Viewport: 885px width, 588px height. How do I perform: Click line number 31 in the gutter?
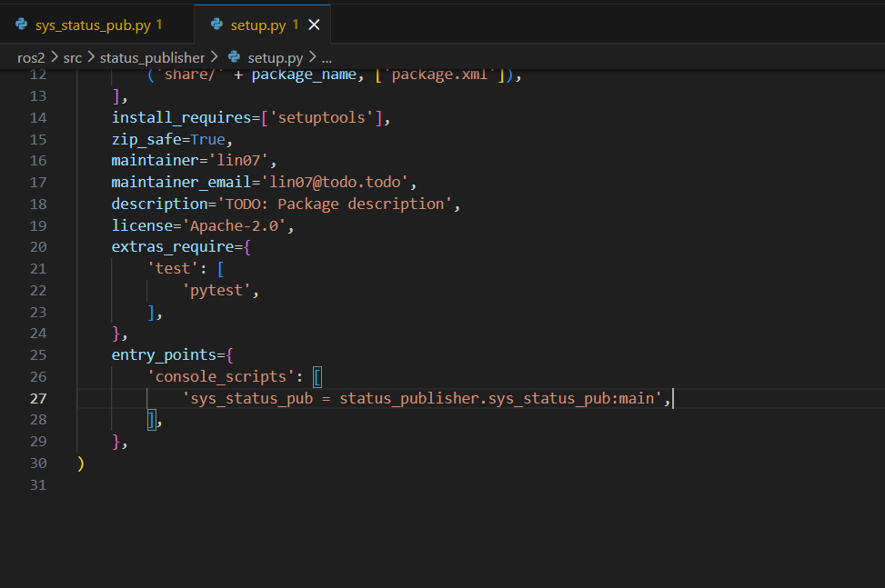coord(38,485)
